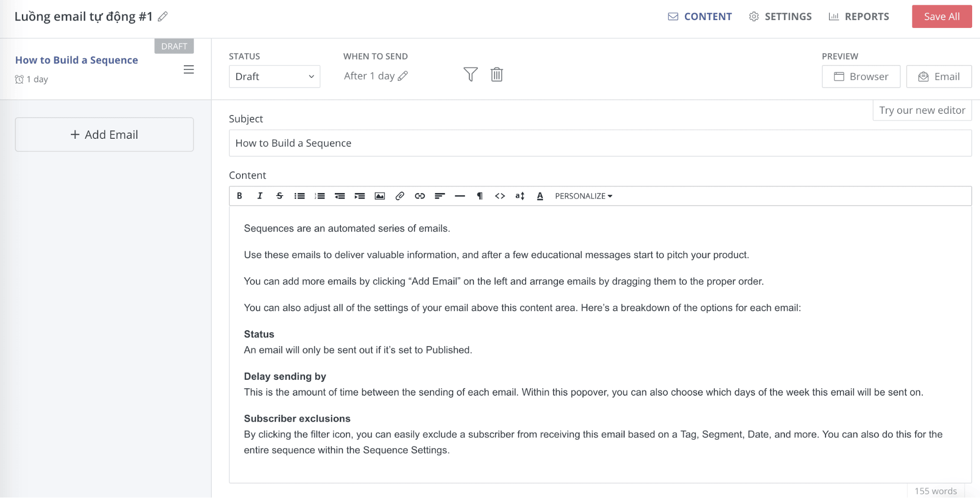Increase the indent level
The image size is (980, 498).
[360, 196]
